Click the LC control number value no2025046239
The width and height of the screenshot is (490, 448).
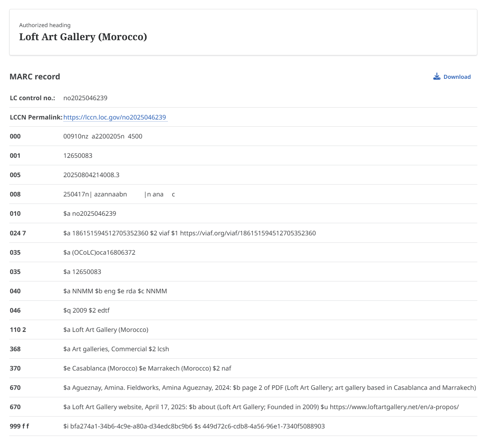click(x=85, y=98)
